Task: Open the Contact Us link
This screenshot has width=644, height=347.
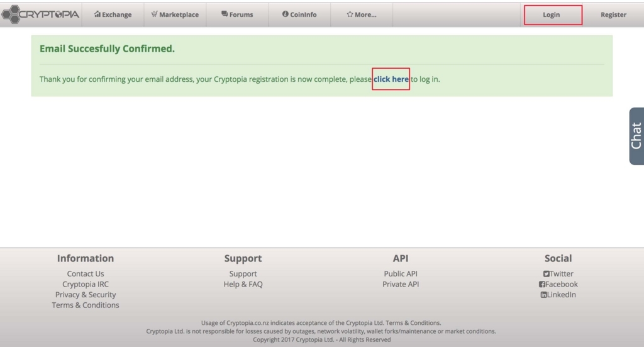Action: (86, 273)
